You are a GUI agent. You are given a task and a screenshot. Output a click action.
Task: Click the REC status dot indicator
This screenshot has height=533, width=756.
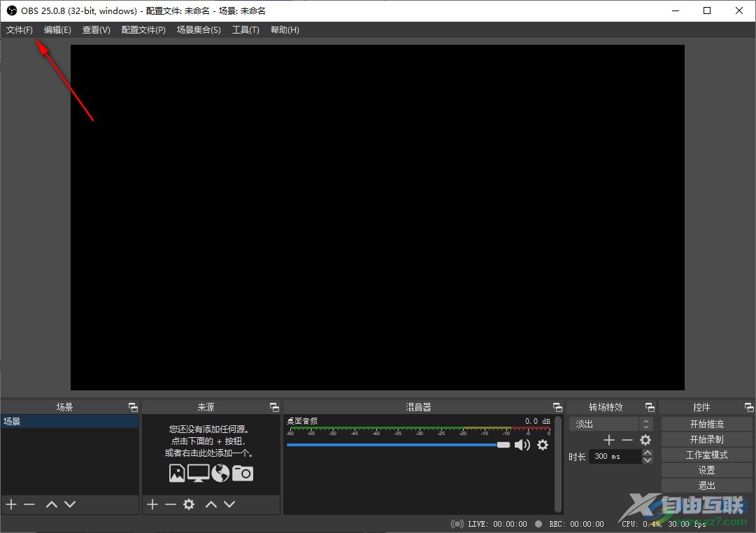click(x=539, y=524)
